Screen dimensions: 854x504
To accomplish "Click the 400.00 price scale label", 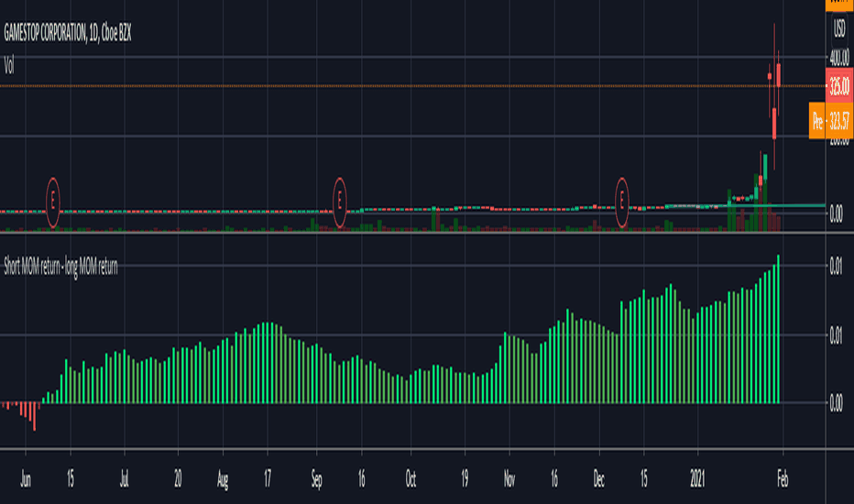I will tap(839, 57).
